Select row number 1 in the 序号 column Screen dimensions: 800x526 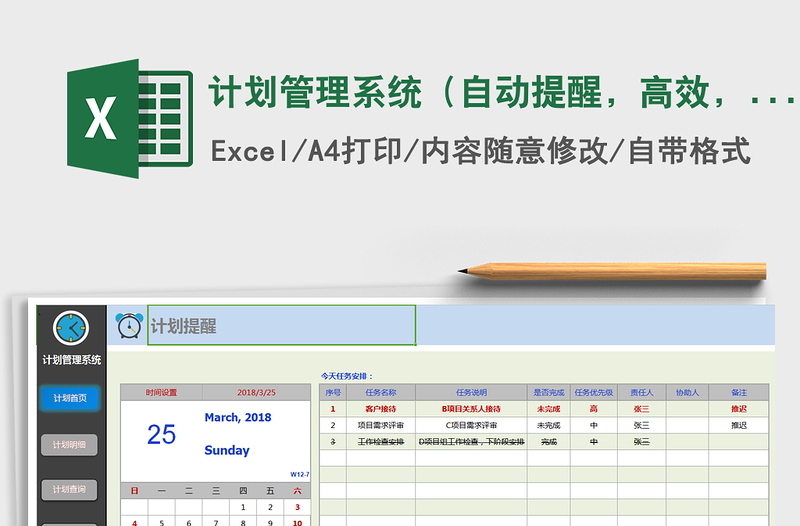coord(333,409)
